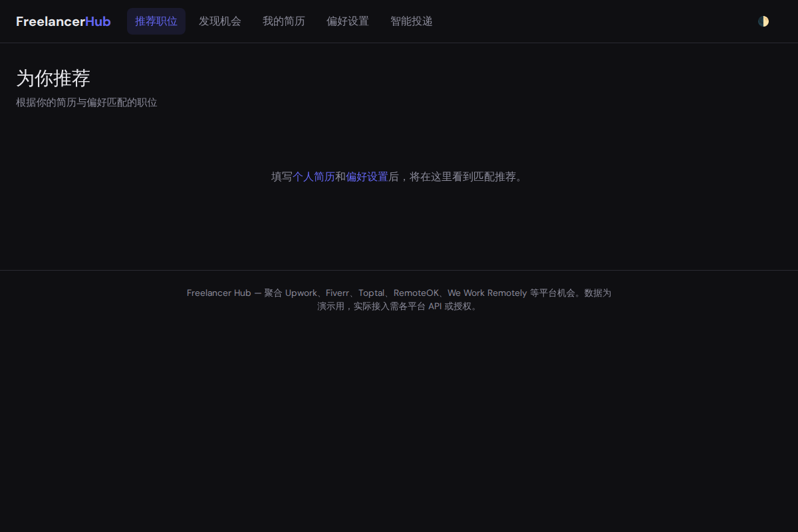798x532 pixels.
Task: Click the FreelancerHub logo
Action: coord(63,21)
